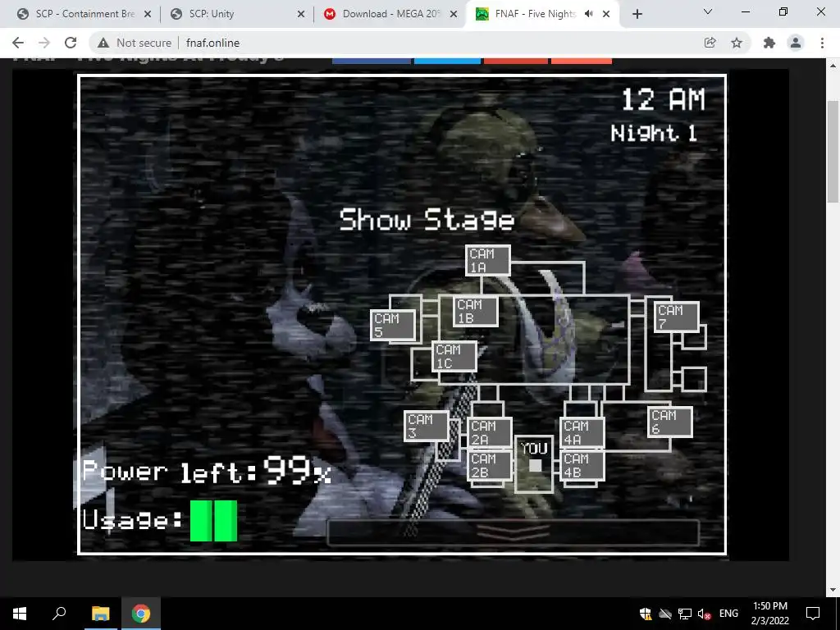
Task: Switch to CAM 4B camera
Action: click(582, 465)
